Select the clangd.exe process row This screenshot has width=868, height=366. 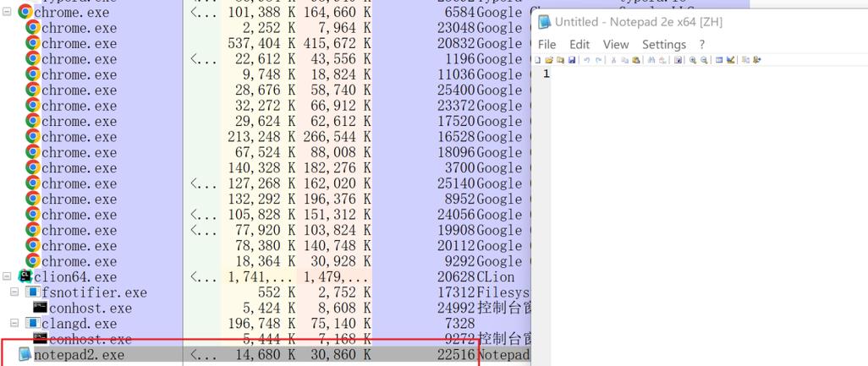[x=266, y=323]
